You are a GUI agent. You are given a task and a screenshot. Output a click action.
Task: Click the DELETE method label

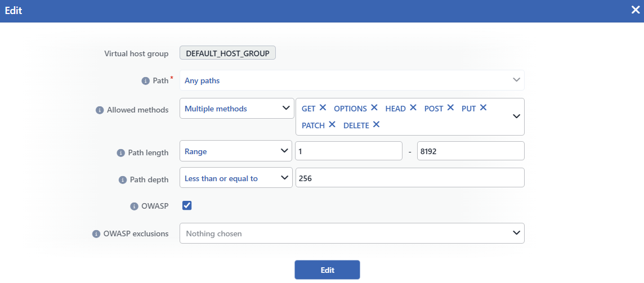[x=356, y=125]
